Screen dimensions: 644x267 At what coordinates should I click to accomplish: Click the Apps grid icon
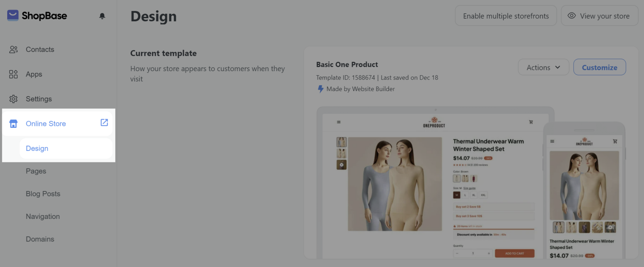pyautogui.click(x=13, y=74)
